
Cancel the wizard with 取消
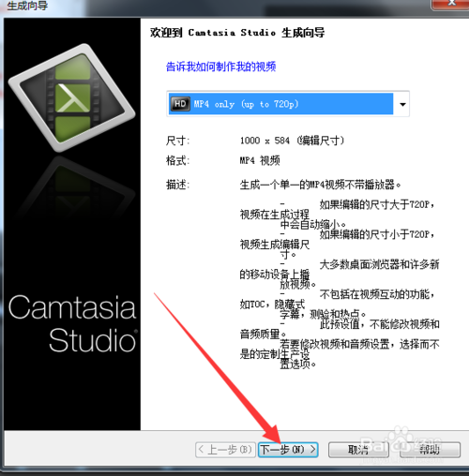pos(358,450)
